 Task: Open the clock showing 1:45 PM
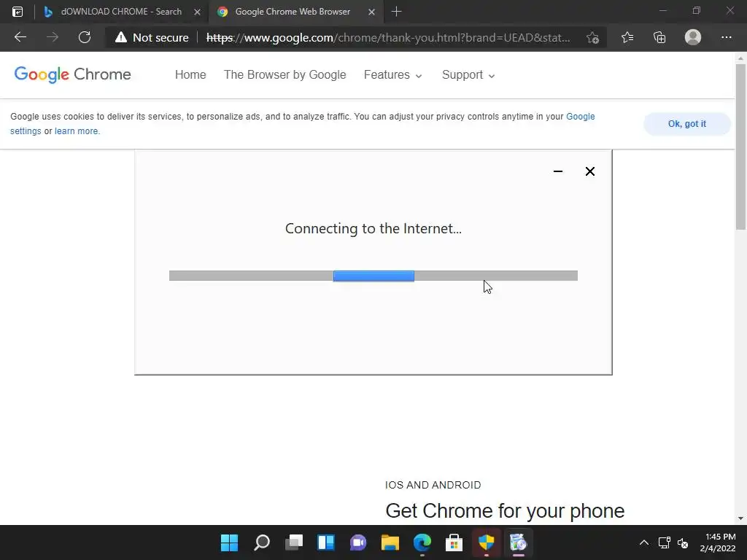(x=718, y=542)
